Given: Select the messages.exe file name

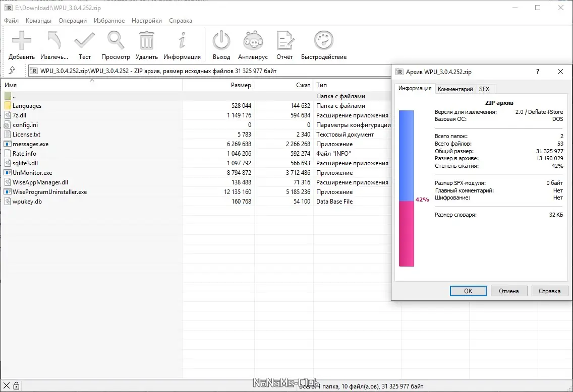Looking at the screenshot, I should tap(31, 144).
